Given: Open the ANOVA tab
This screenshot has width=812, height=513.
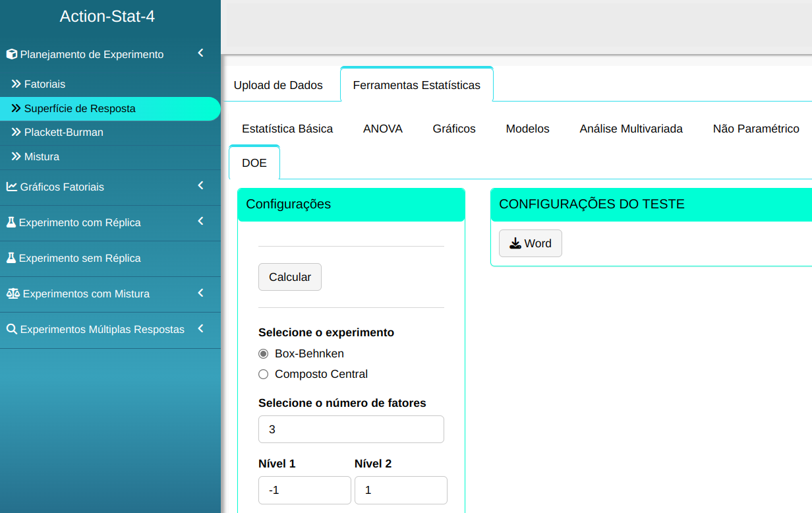Looking at the screenshot, I should (x=382, y=129).
